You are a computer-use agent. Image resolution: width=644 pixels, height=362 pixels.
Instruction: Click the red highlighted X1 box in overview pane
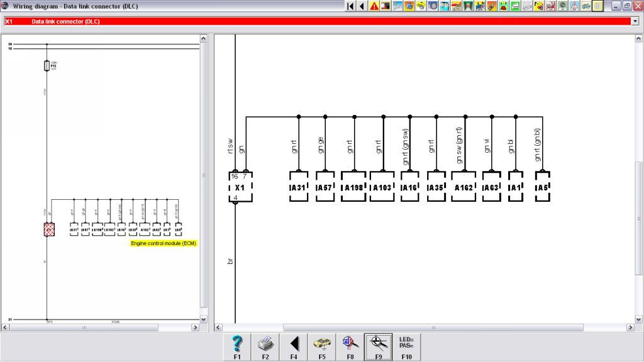(49, 229)
